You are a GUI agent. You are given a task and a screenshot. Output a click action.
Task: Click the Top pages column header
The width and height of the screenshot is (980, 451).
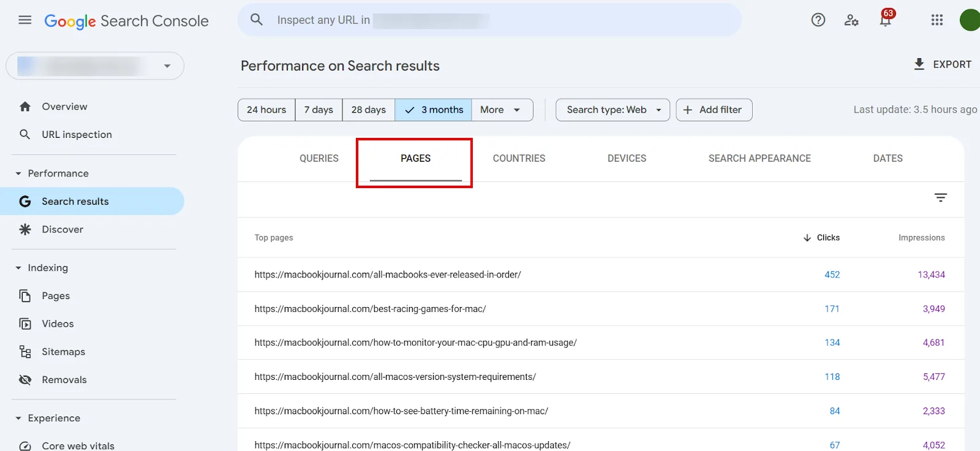(x=274, y=238)
